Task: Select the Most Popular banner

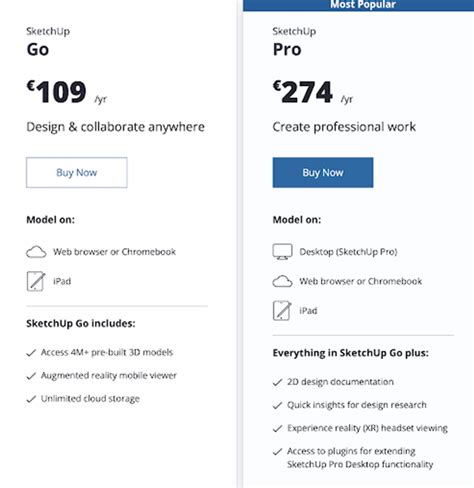Action: (358, 5)
